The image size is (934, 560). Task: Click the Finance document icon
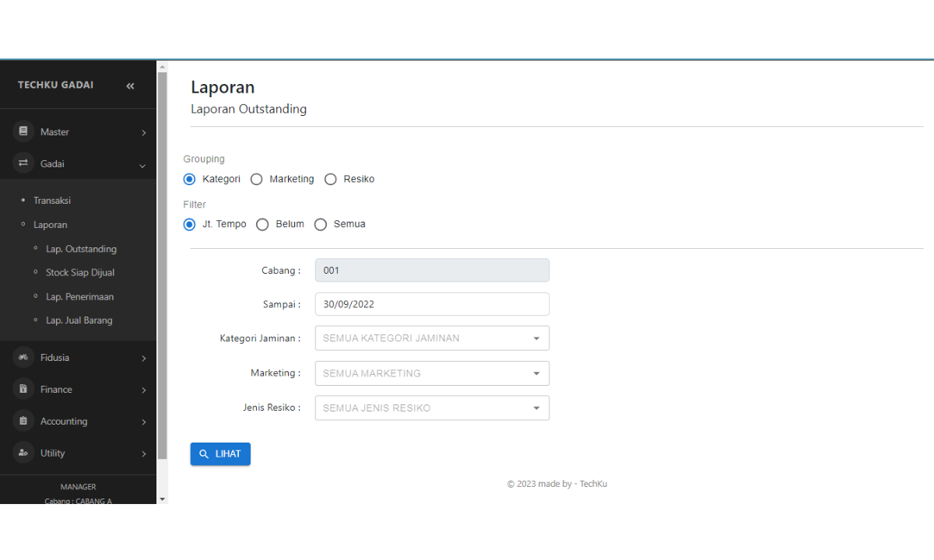pyautogui.click(x=23, y=389)
